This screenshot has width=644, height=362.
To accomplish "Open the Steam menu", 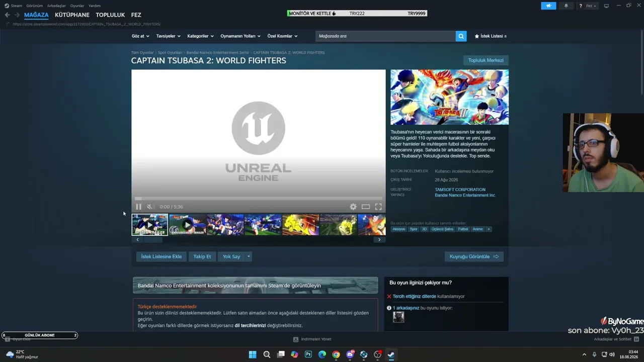I will click(13, 6).
